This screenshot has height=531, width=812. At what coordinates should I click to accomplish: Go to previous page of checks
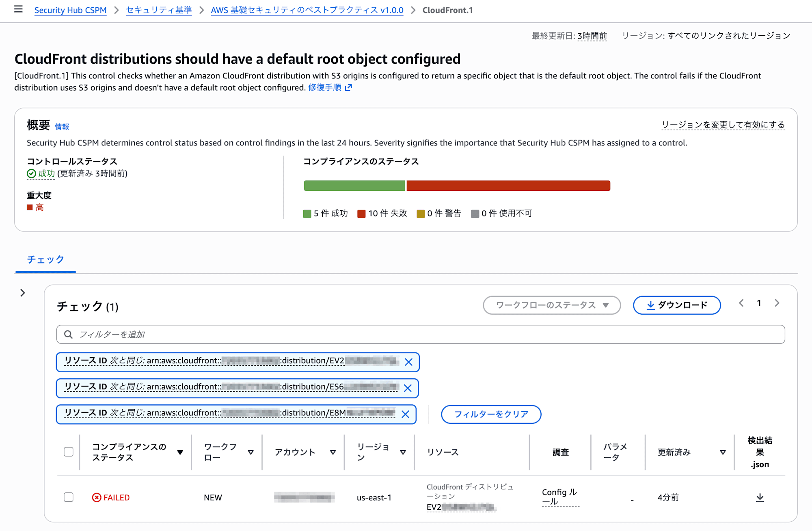tap(741, 303)
